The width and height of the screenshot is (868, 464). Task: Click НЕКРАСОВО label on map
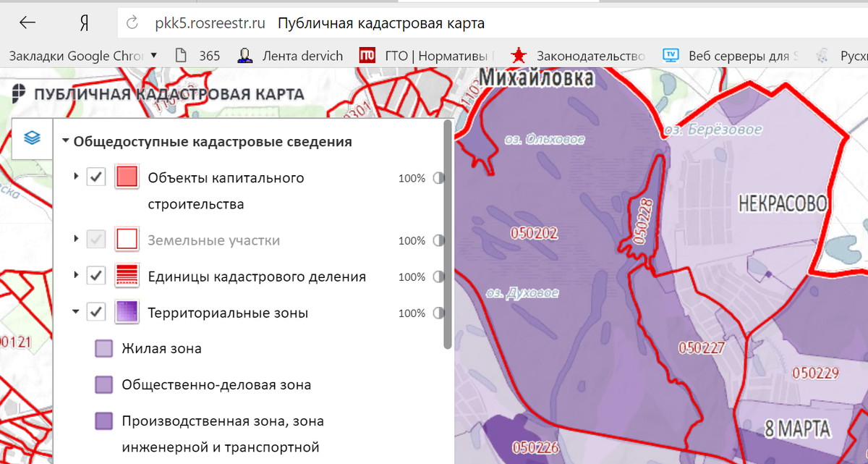pos(782,203)
